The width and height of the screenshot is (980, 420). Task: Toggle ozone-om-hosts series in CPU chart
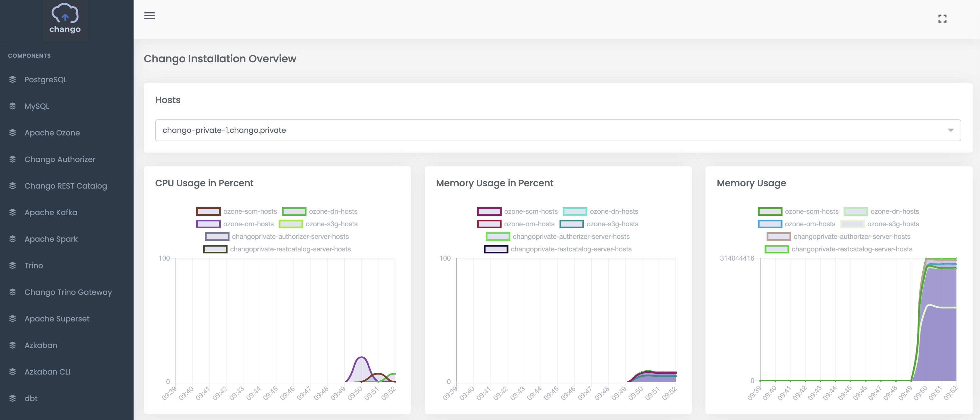pos(235,224)
